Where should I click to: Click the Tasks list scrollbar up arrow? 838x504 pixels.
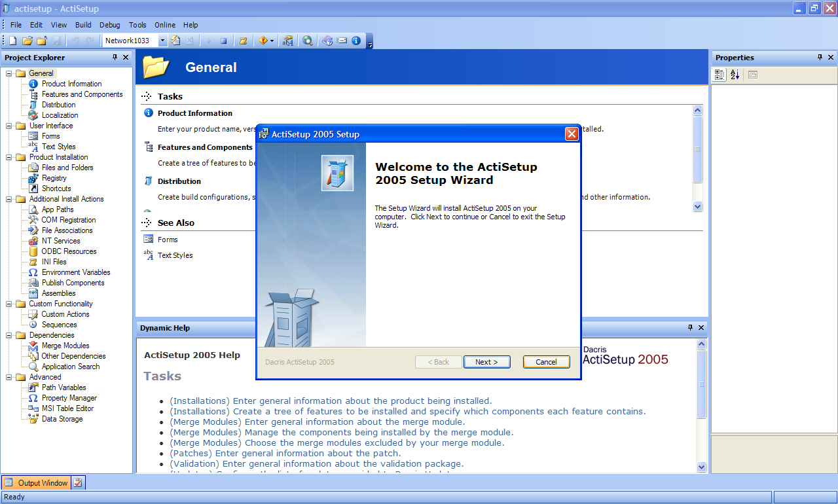[697, 111]
